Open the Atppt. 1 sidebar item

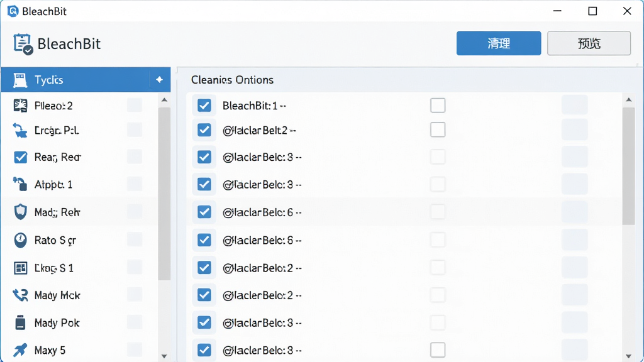coord(79,184)
